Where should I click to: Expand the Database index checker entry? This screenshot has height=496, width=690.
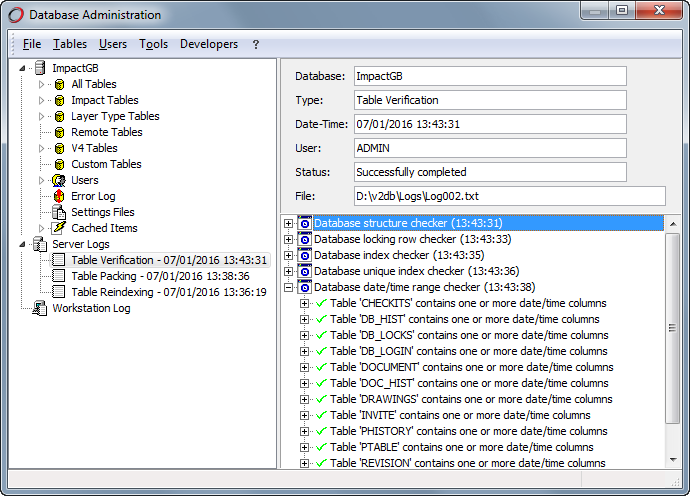(288, 255)
